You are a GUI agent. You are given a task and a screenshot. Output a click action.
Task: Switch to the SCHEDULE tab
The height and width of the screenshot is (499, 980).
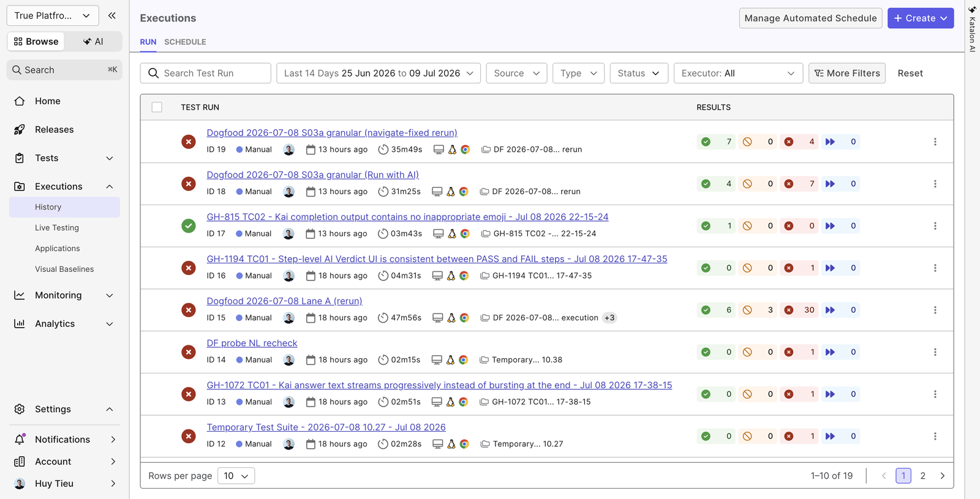click(185, 42)
